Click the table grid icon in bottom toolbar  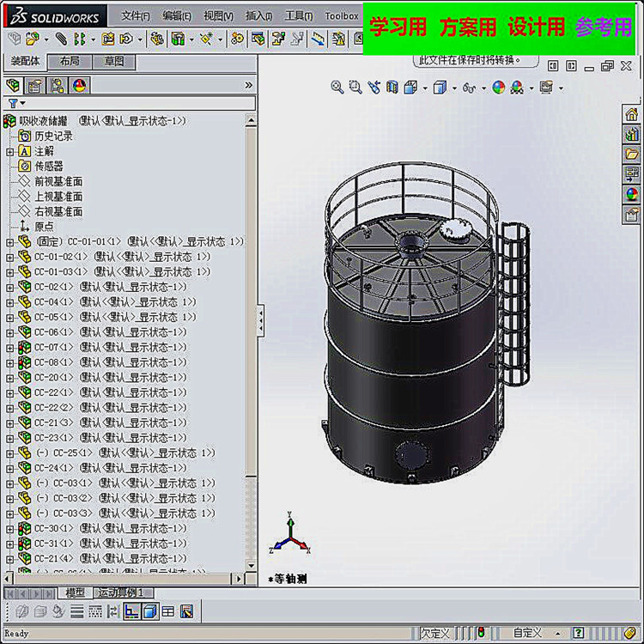coord(168,612)
